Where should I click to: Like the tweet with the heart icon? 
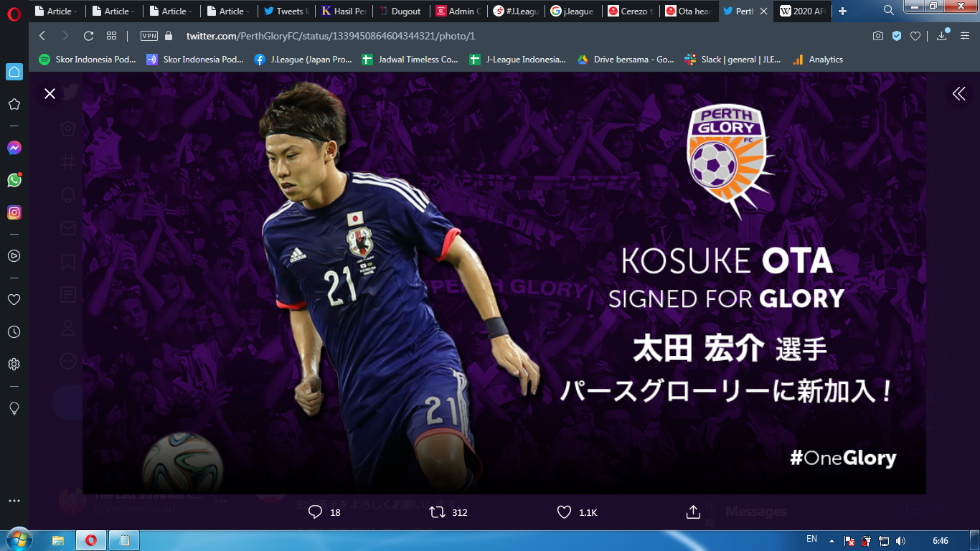[x=564, y=512]
